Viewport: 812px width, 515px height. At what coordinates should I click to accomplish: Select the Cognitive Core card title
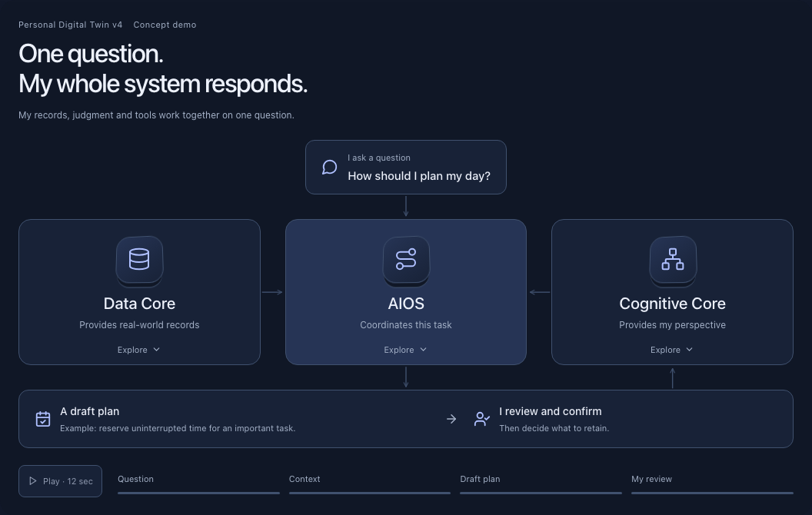click(x=672, y=304)
